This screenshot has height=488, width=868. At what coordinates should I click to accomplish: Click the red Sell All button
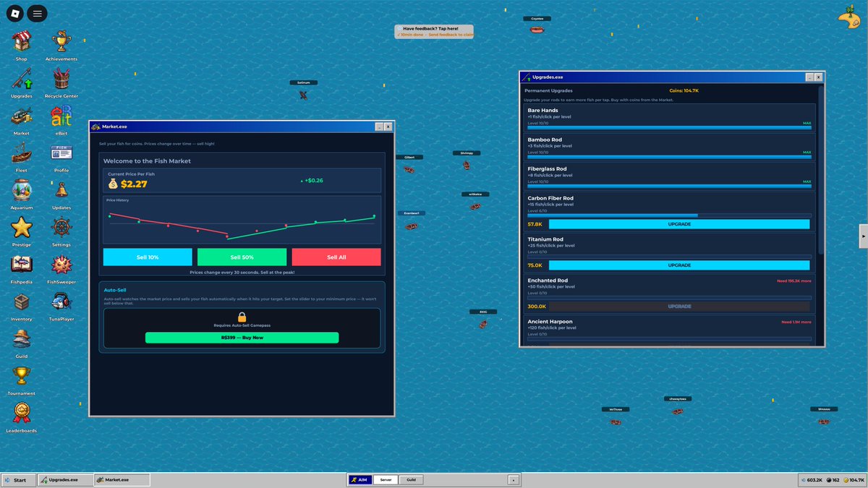coord(336,257)
